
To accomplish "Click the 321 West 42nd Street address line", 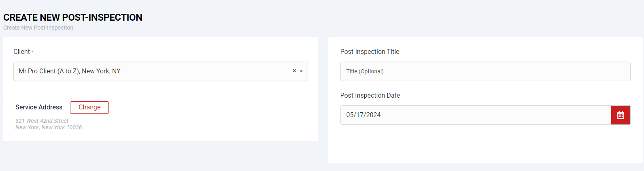I will click(42, 121).
